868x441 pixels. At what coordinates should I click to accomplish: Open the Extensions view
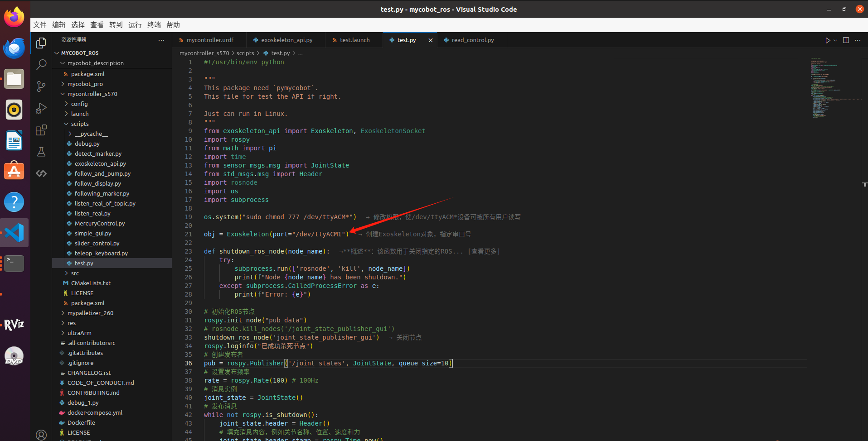41,130
